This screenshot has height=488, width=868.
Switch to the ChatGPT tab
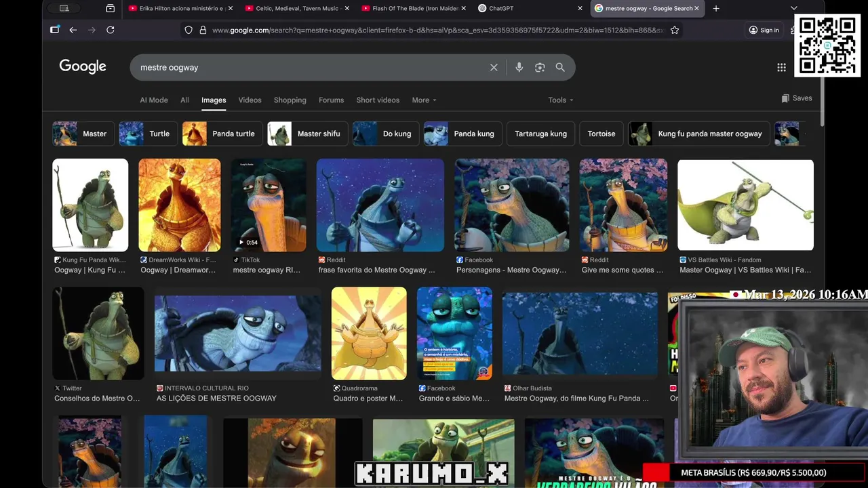coord(530,8)
